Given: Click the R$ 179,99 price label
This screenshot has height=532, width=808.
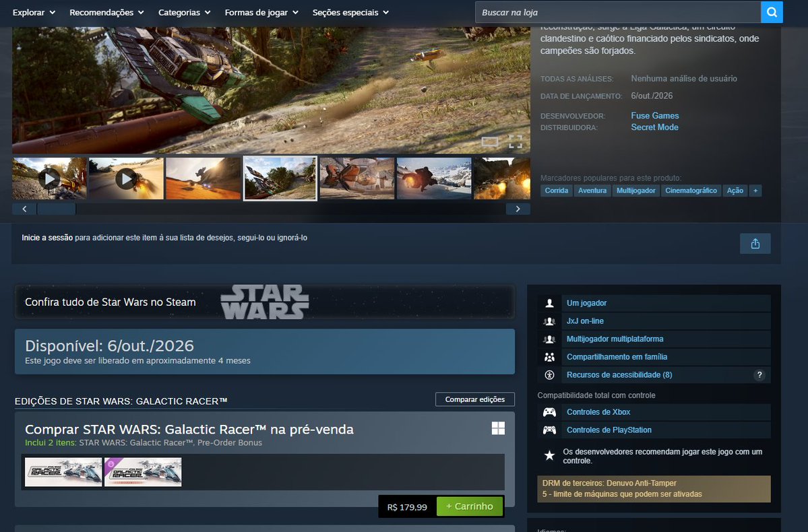Looking at the screenshot, I should (x=407, y=507).
